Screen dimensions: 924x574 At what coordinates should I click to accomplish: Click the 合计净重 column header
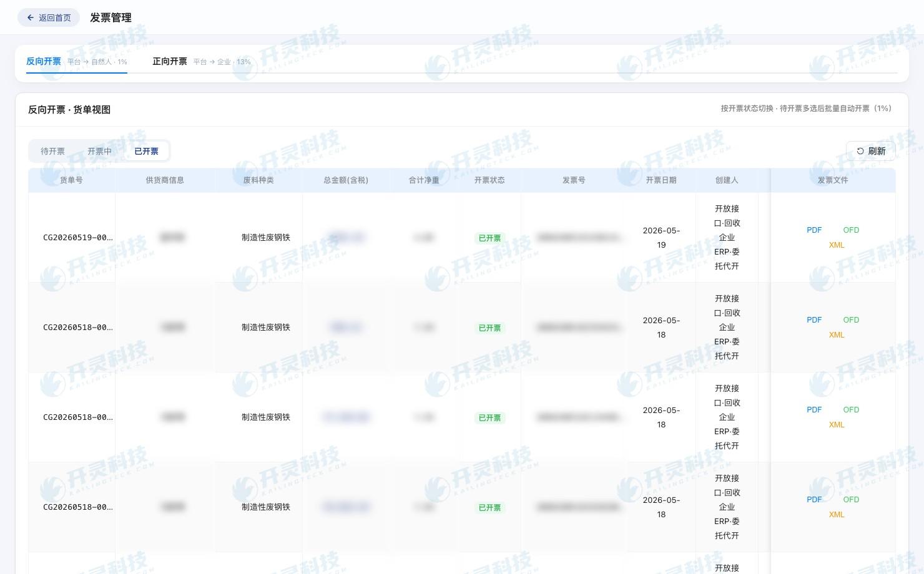coord(424,180)
